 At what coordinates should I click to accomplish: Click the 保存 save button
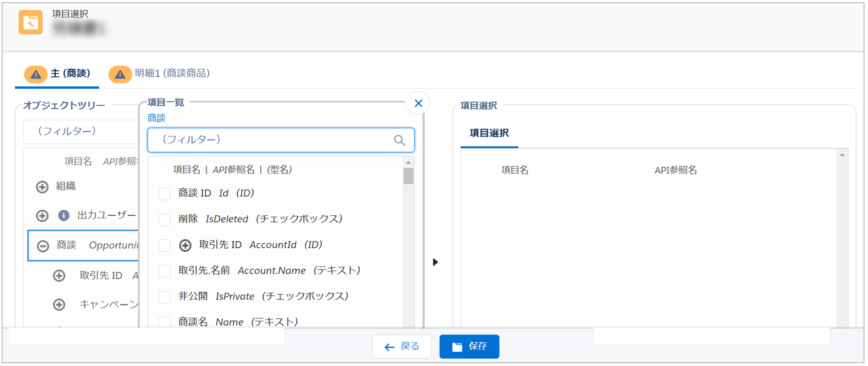point(469,347)
